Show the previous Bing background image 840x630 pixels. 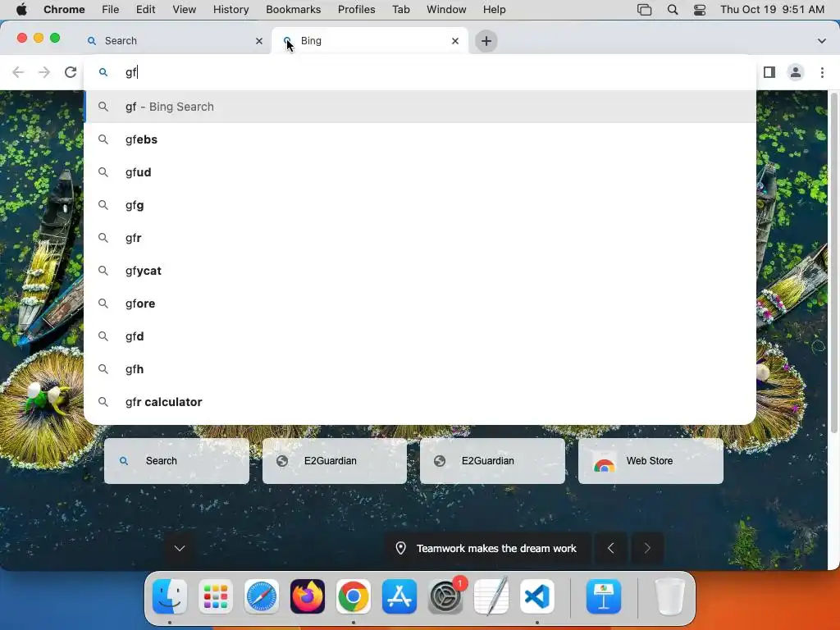click(610, 548)
